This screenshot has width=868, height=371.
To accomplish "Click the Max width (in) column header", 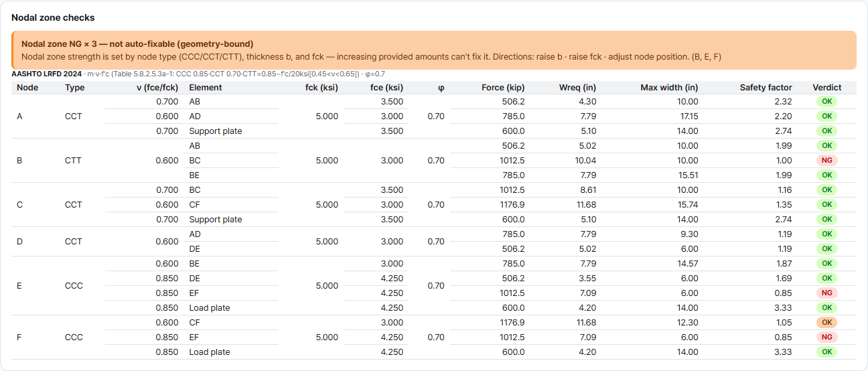I will [669, 88].
